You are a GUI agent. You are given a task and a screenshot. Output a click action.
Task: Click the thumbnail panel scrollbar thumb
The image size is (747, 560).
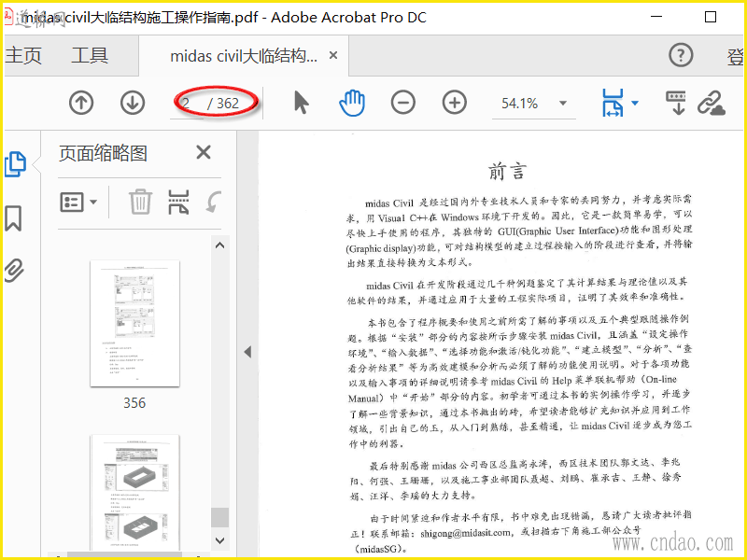pos(219,517)
